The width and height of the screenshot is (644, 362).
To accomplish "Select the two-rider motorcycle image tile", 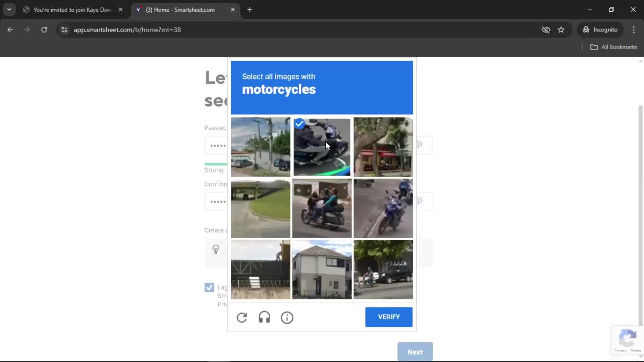I will coord(322,208).
